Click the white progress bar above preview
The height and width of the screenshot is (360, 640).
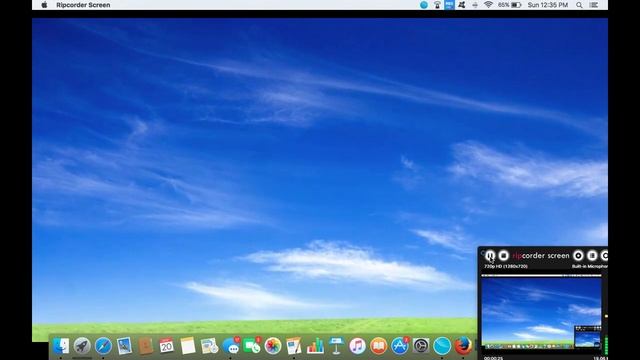pos(541,276)
